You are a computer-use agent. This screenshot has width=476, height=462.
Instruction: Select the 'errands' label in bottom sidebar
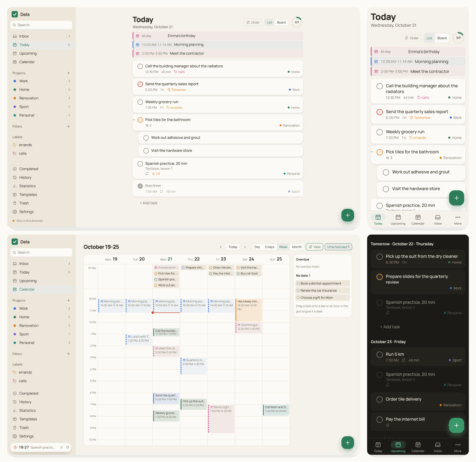coord(25,373)
